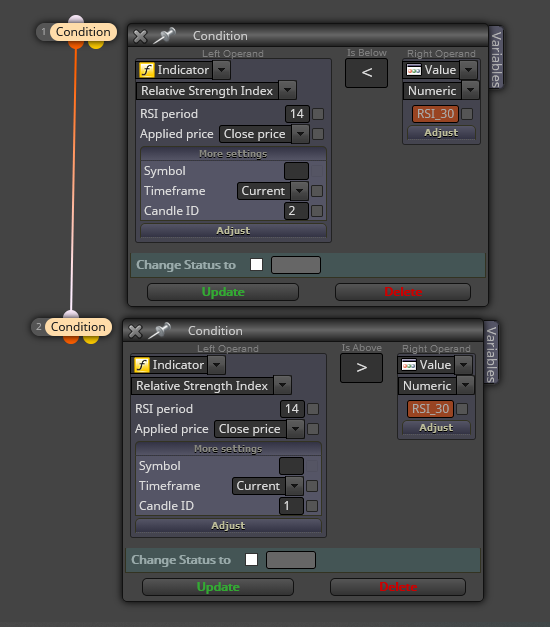
Task: Toggle RSI period checkbox in second condition
Action: (x=313, y=409)
